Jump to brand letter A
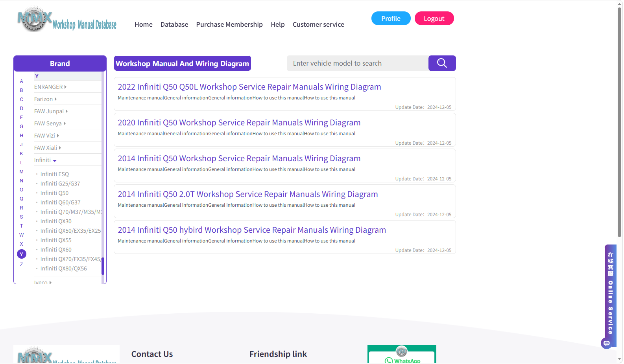This screenshot has width=624, height=364. (x=22, y=81)
